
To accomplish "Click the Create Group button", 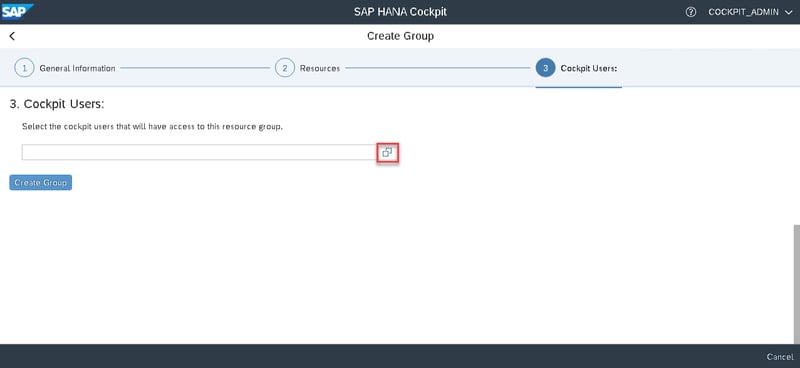I will (x=41, y=183).
